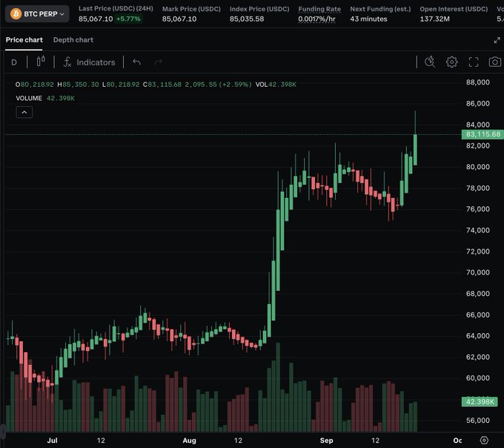The image size is (504, 448).
Task: Click the Aug date label on the time axis
Action: (189, 441)
